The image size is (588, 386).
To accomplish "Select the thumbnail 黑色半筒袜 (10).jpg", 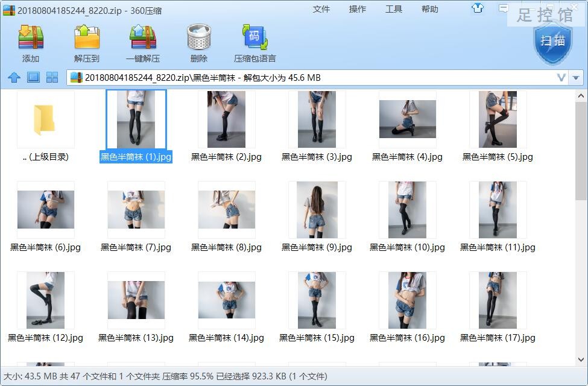I will pos(407,210).
